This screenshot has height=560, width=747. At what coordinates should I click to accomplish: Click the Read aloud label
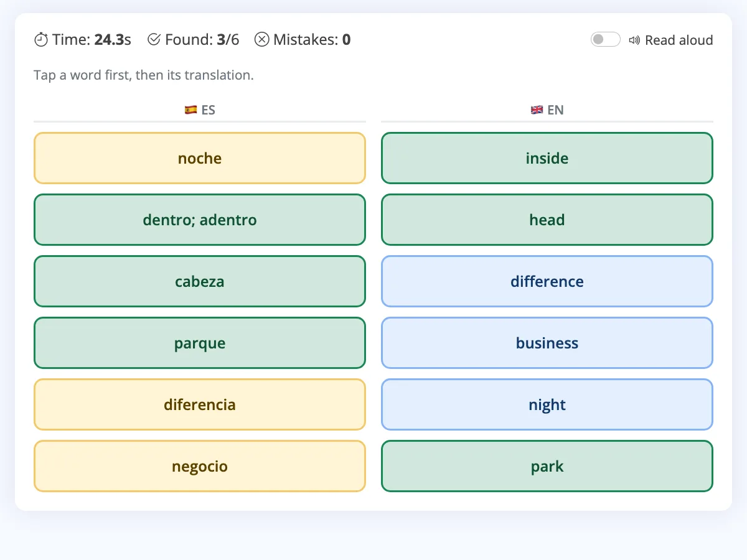pos(679,40)
